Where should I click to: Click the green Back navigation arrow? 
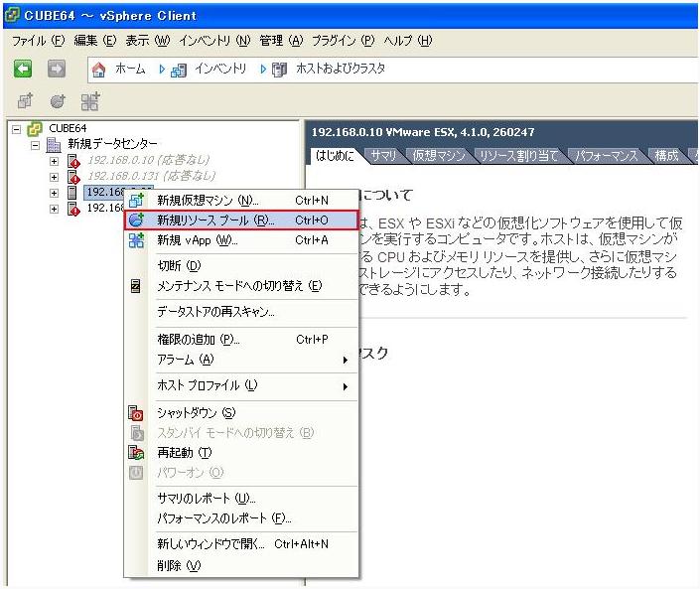pos(23,69)
